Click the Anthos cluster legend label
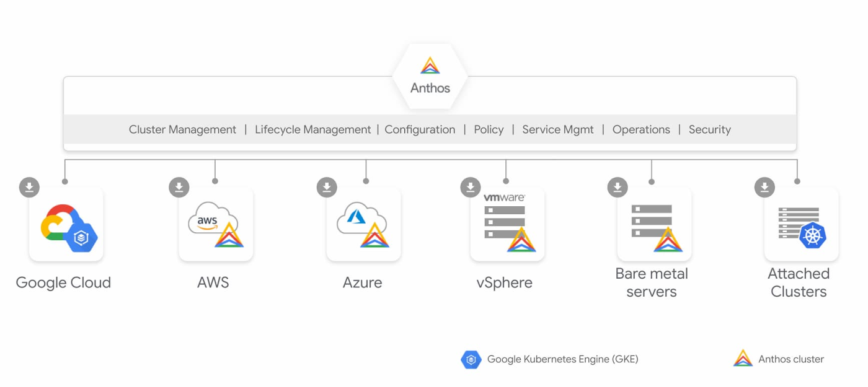 [791, 359]
